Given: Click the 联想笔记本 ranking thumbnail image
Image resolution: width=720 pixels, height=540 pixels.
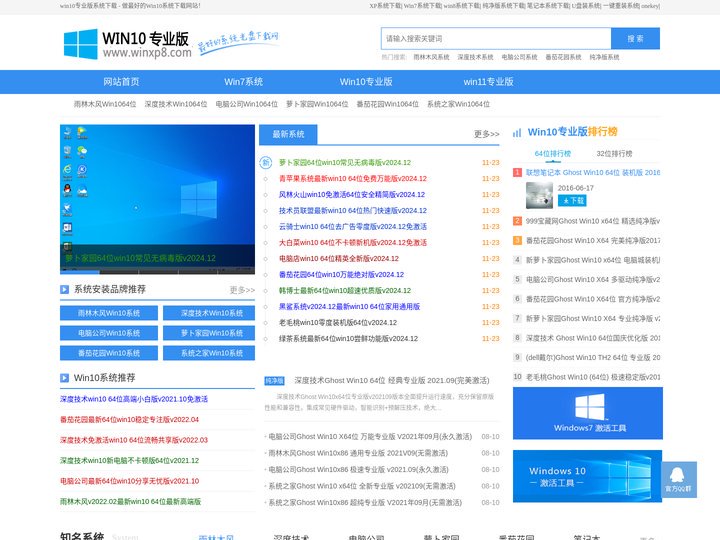Looking at the screenshot, I should click(539, 195).
